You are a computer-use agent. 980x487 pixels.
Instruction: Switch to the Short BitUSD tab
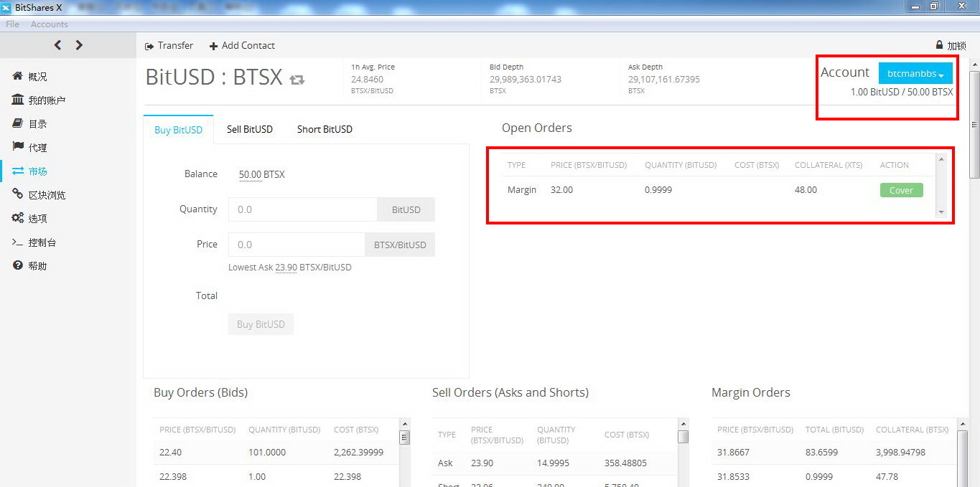pos(325,130)
